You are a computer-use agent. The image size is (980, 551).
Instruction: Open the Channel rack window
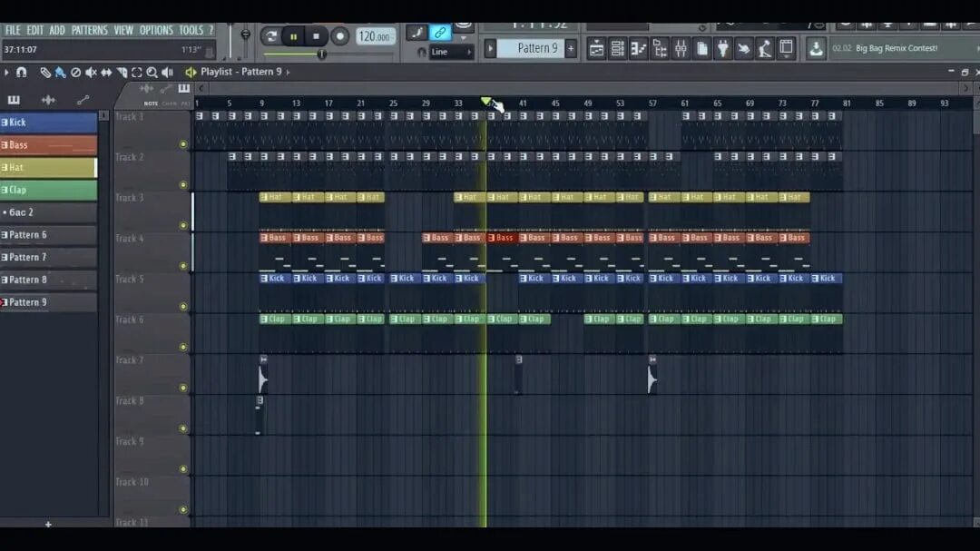tap(618, 48)
